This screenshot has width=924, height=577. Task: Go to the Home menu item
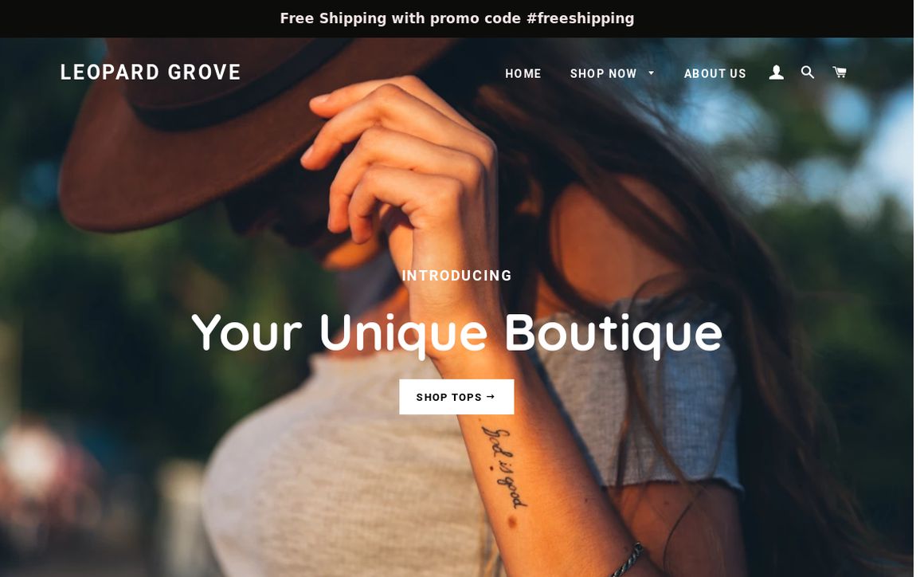coord(523,73)
